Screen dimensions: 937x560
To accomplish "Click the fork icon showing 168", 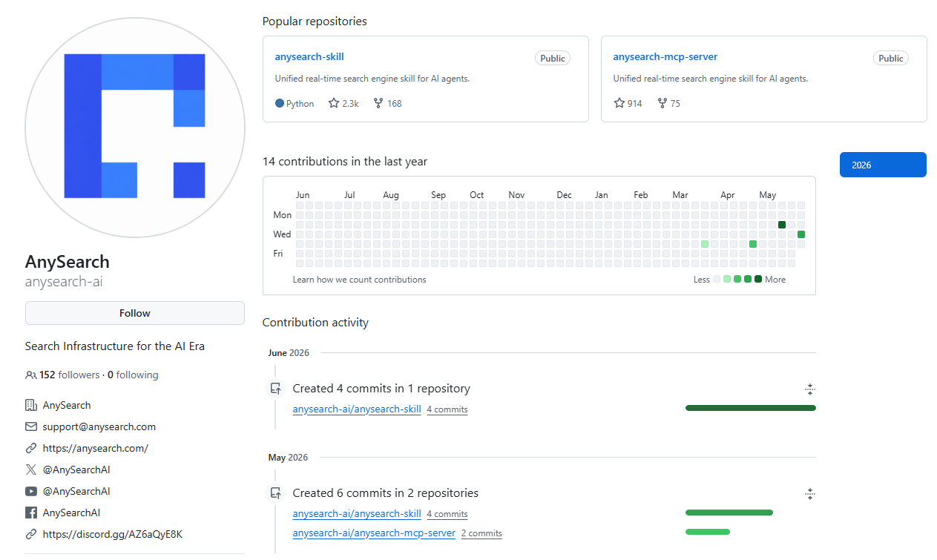I will point(378,104).
